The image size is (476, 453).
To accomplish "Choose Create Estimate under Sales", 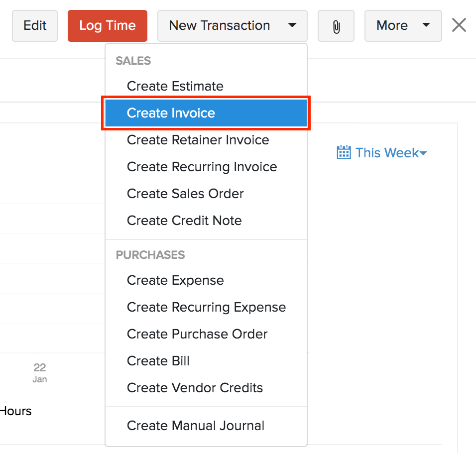I will 175,86.
